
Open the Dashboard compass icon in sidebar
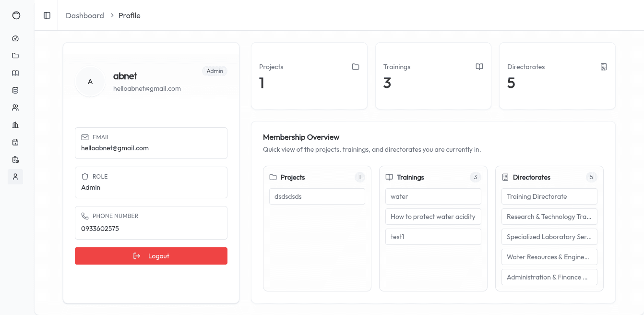(15, 38)
